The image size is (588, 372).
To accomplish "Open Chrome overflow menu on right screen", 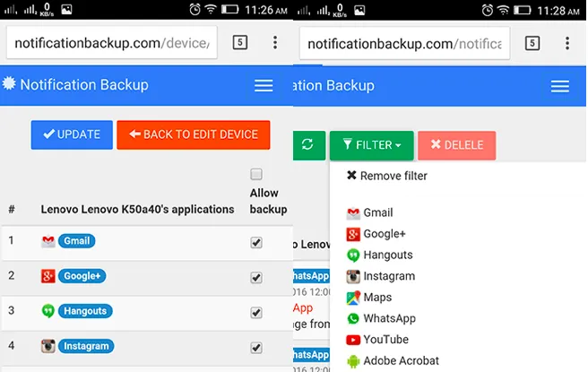I will tap(567, 43).
